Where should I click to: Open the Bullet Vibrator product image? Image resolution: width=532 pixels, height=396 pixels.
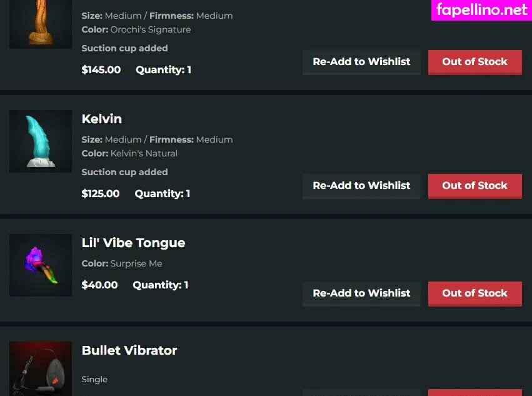coord(41,370)
